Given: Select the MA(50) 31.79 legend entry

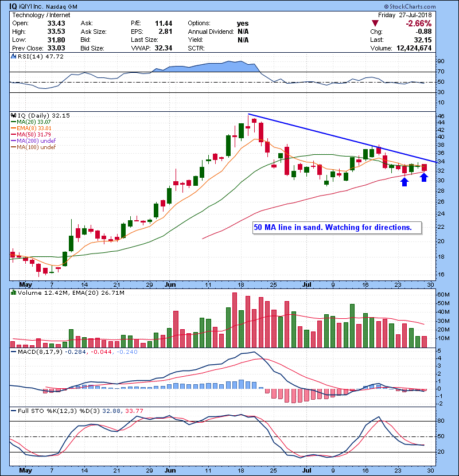Looking at the screenshot, I should [31, 134].
